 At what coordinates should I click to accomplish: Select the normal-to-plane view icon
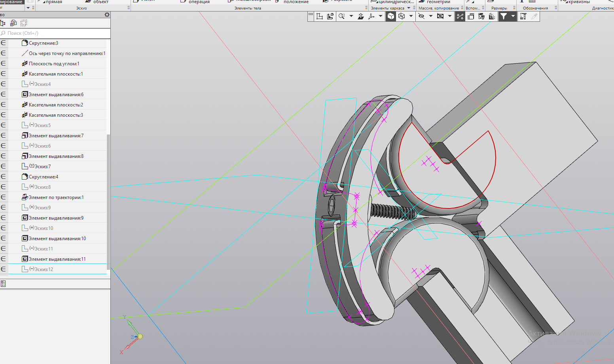coord(361,16)
